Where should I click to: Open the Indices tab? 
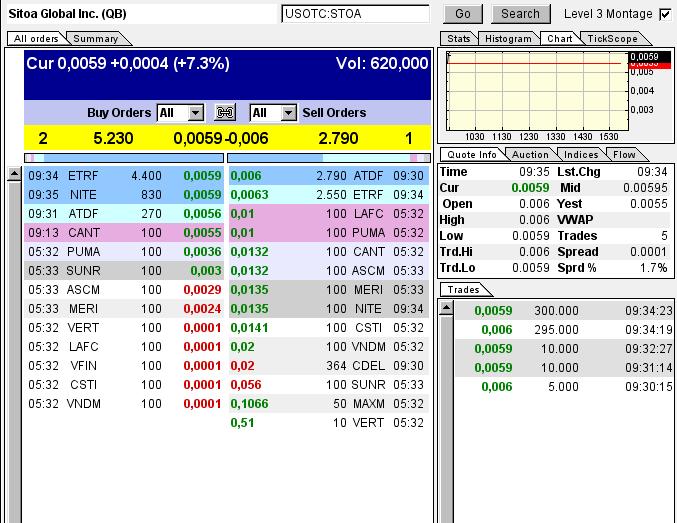581,155
